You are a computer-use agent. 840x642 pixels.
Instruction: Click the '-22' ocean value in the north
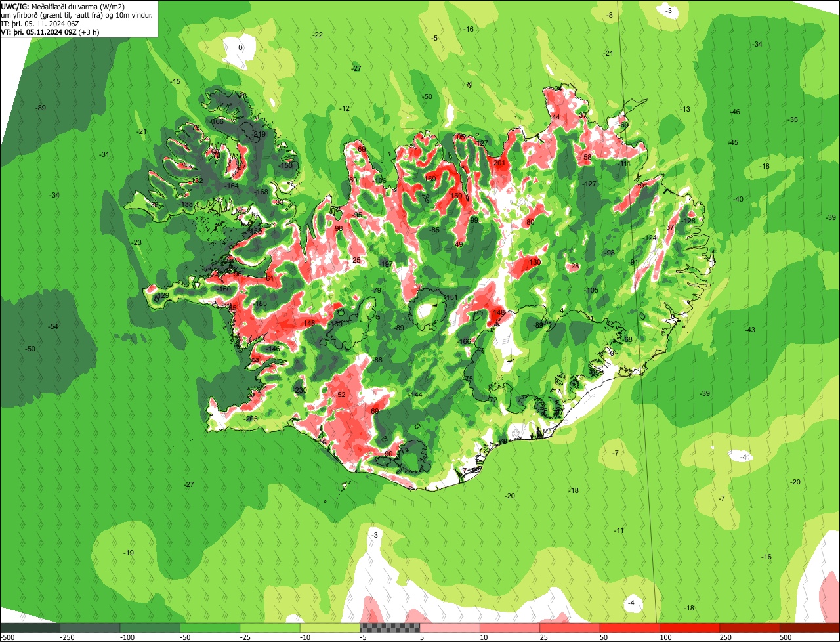click(x=318, y=35)
